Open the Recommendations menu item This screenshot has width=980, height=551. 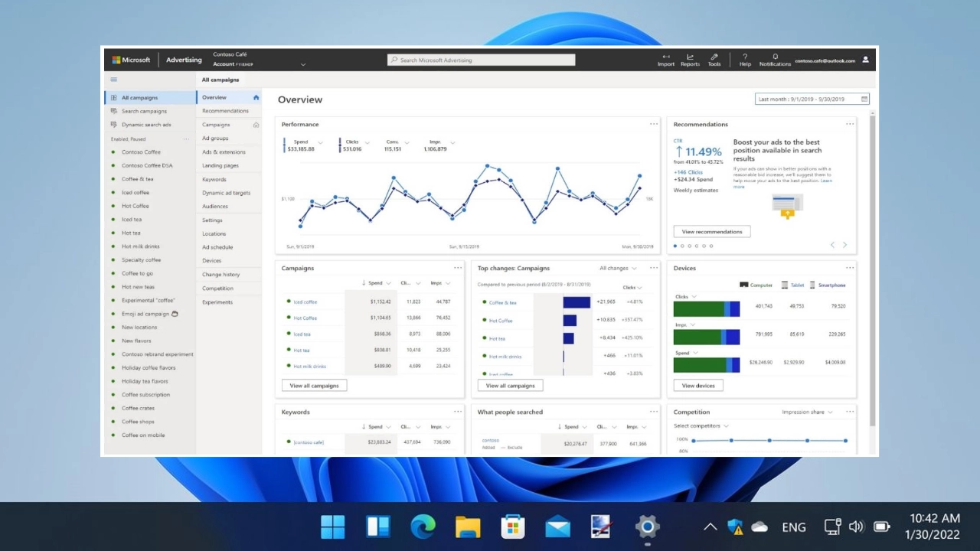pos(225,111)
